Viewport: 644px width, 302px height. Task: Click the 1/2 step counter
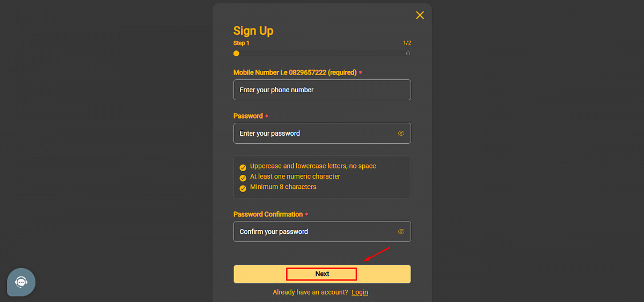coord(407,43)
